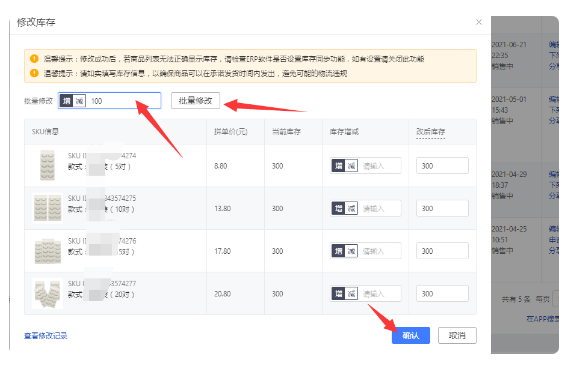This screenshot has width=565, height=366.
Task: Click the stock change input in the 8.80 row
Action: coord(380,166)
